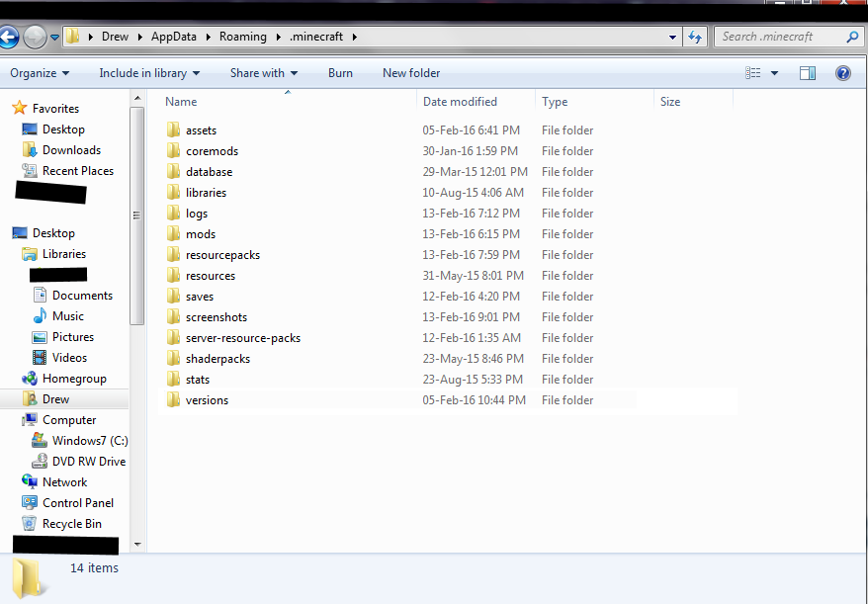Click the Forward navigation arrow
Viewport: 868px width, 604px height.
35,38
